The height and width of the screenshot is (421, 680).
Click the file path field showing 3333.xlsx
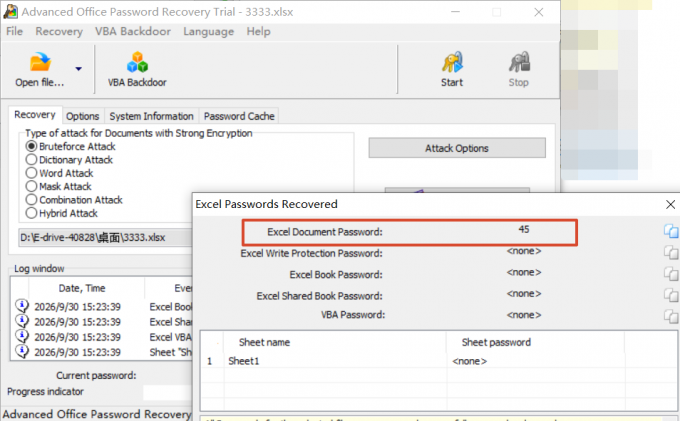(105, 238)
